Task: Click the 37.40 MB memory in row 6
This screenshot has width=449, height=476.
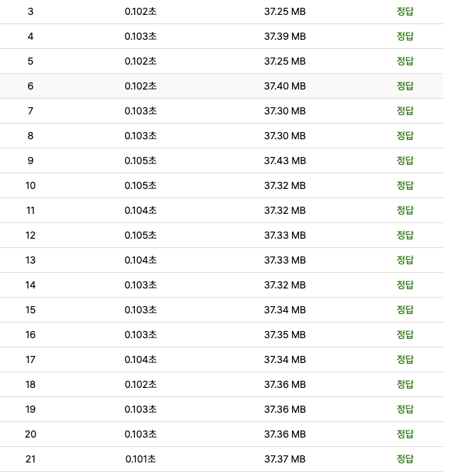Action: pos(285,86)
